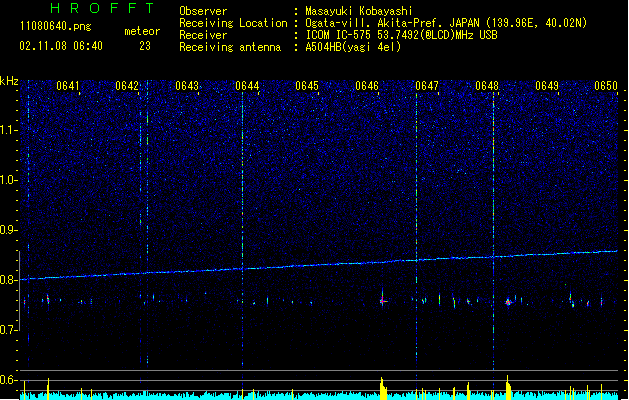Click the bright meteor echo cluster after 0648
The image size is (629, 400).
click(x=508, y=302)
